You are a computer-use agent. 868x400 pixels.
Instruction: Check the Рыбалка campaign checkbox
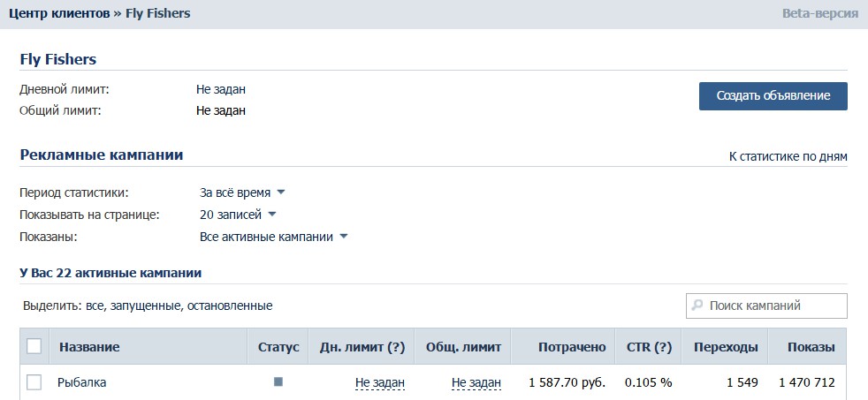34,382
